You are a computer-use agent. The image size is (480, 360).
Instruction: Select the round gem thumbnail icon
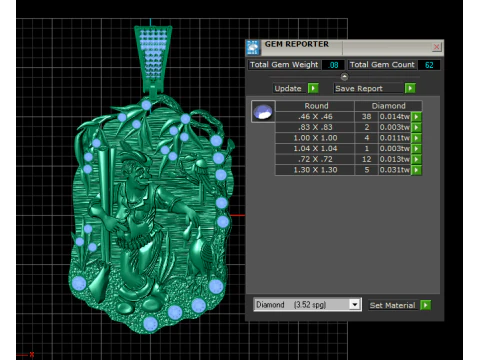pyautogui.click(x=263, y=111)
